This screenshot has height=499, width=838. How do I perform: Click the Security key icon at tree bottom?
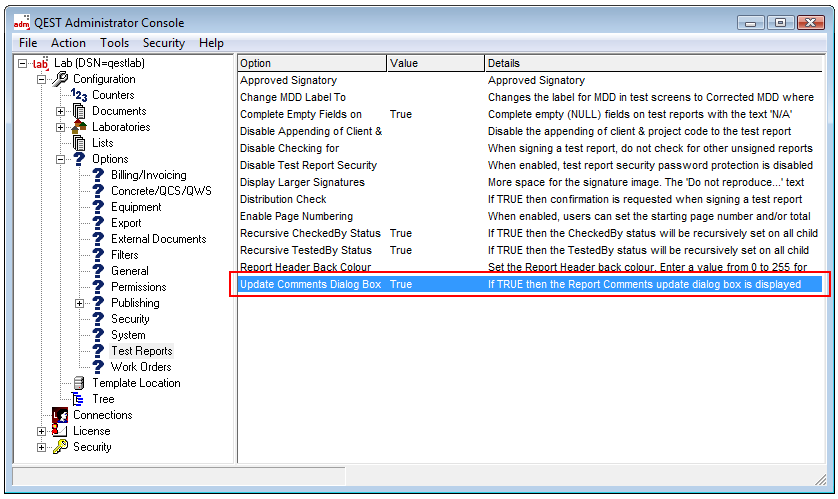click(x=60, y=447)
